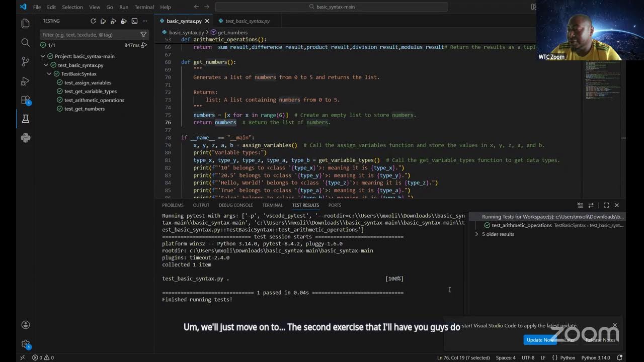Go forward with the navigation arrow
The image size is (644, 362).
click(208, 7)
